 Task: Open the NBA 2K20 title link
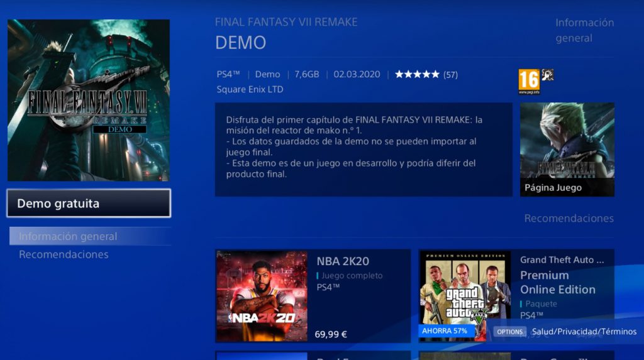pyautogui.click(x=343, y=261)
